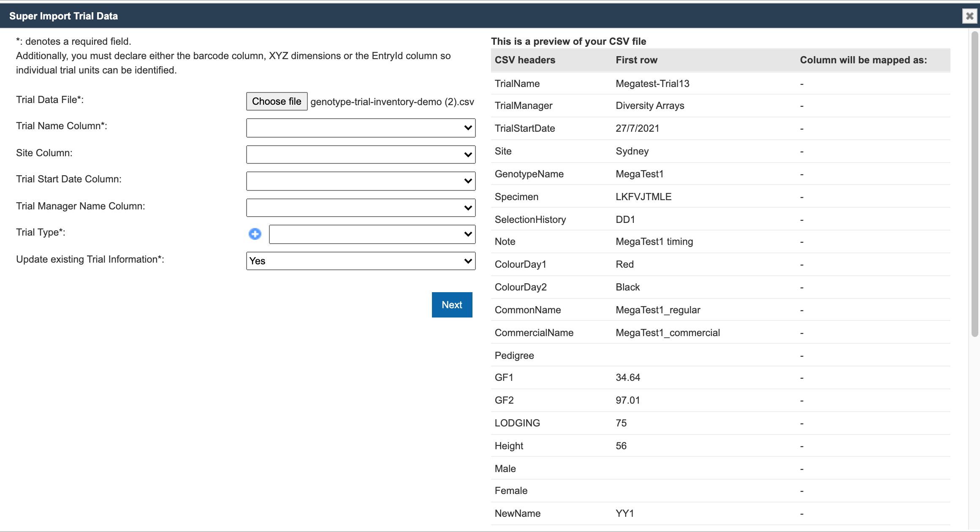Select the TrialName row in the preview
The width and height of the screenshot is (980, 532).
coord(517,84)
